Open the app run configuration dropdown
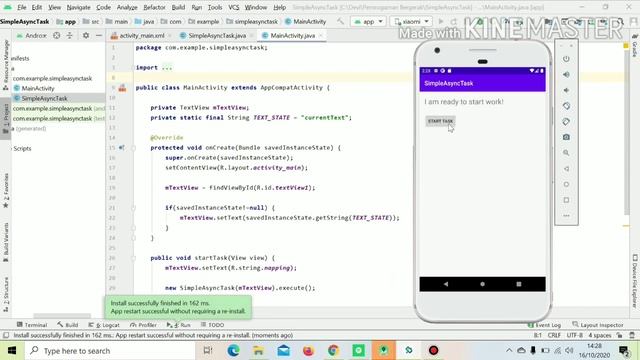 pyautogui.click(x=368, y=21)
